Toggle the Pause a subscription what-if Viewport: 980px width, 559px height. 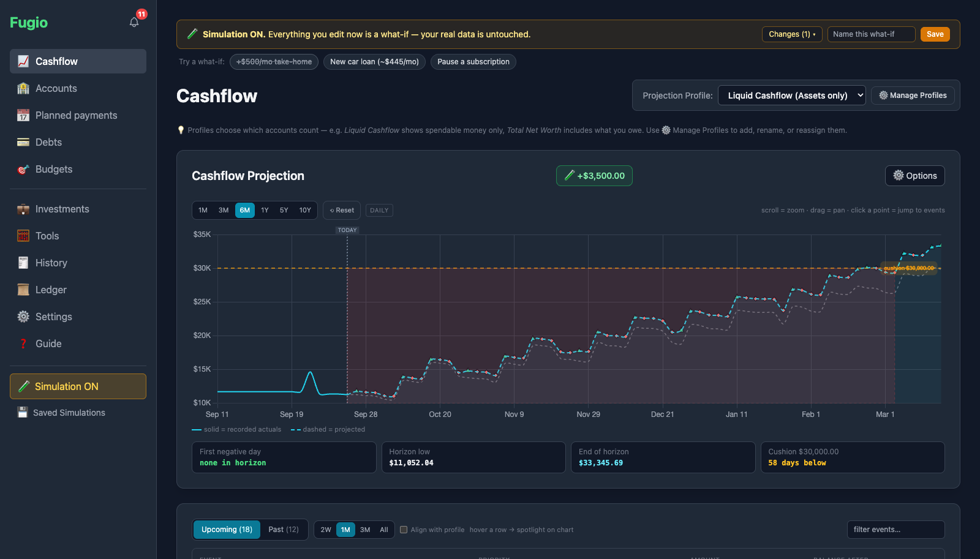pos(473,62)
